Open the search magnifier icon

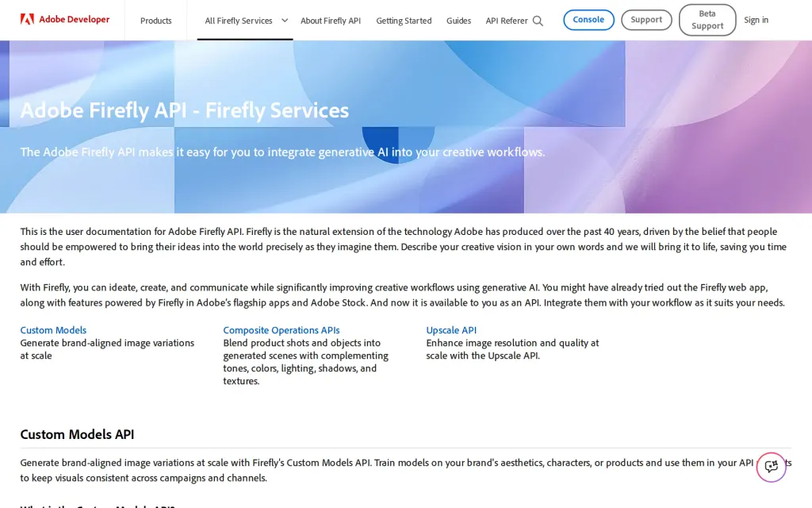tap(538, 21)
